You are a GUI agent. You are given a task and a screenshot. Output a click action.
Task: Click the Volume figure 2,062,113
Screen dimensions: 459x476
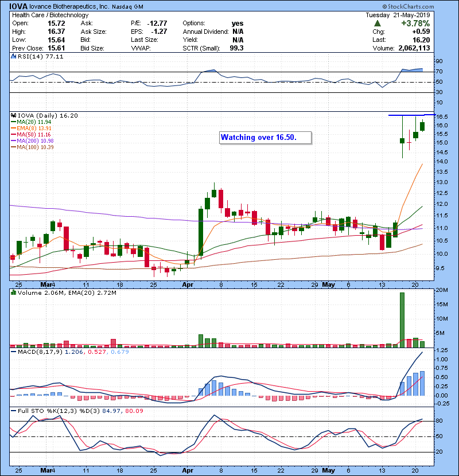pyautogui.click(x=414, y=48)
